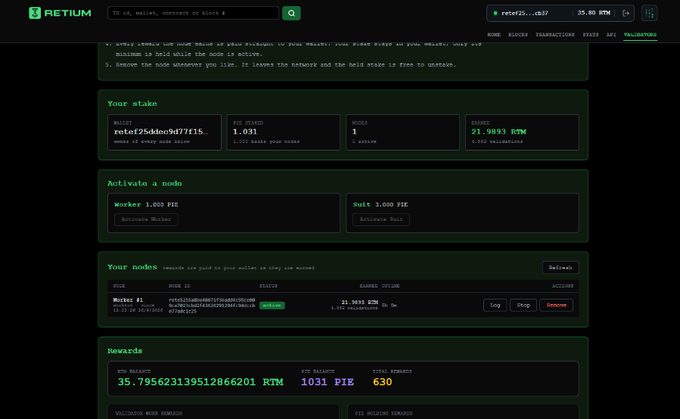Click the Your nodes section heading
This screenshot has width=680, height=419.
[x=132, y=267]
